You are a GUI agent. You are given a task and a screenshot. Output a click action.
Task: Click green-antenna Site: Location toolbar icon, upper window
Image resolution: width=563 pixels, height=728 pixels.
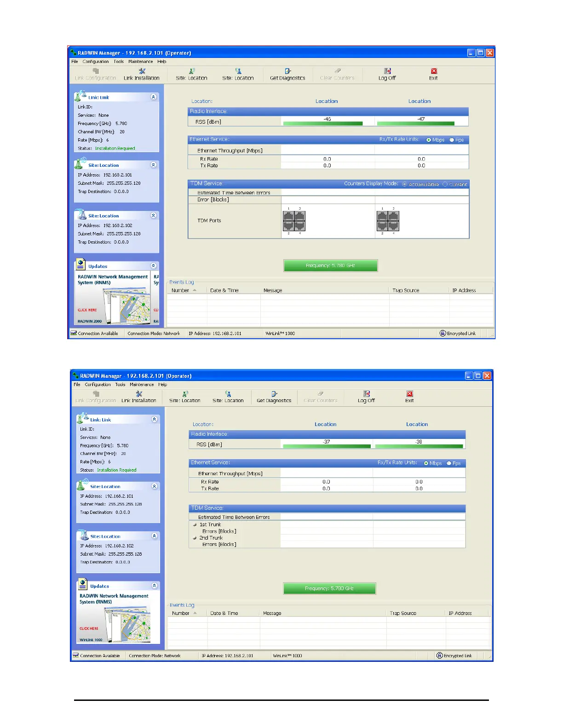tap(192, 71)
